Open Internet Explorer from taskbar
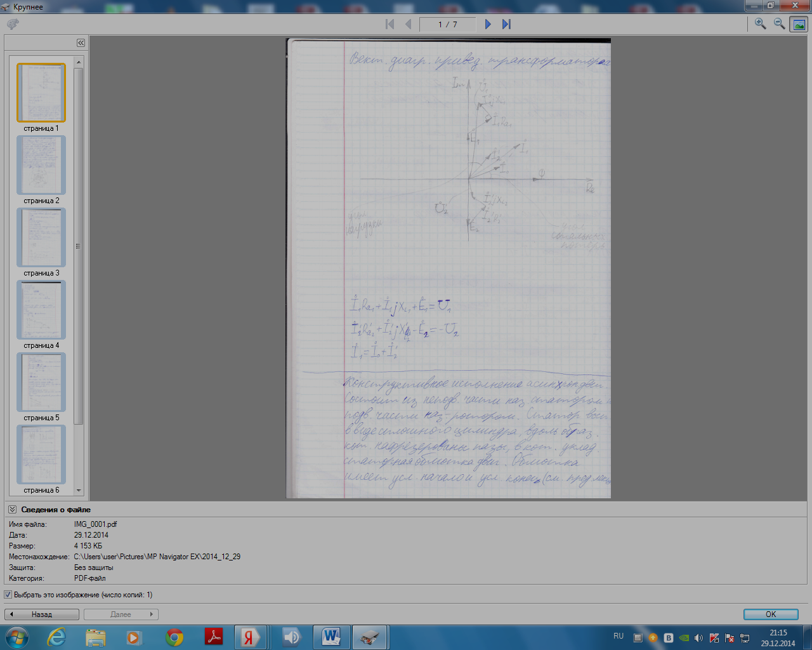This screenshot has height=650, width=812. (x=56, y=637)
